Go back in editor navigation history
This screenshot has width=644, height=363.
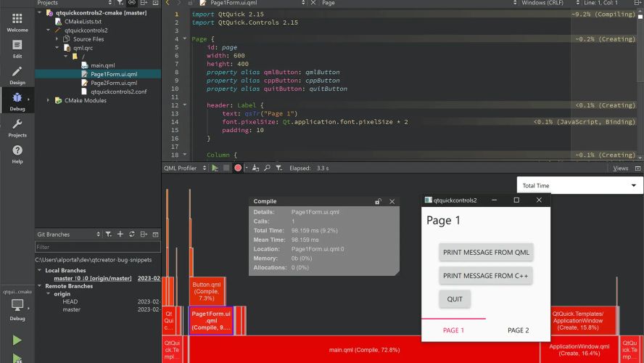click(x=168, y=3)
